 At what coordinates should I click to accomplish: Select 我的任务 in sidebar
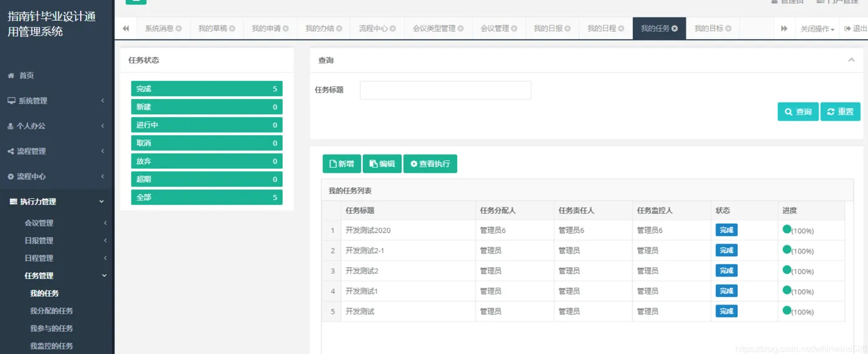pos(45,293)
